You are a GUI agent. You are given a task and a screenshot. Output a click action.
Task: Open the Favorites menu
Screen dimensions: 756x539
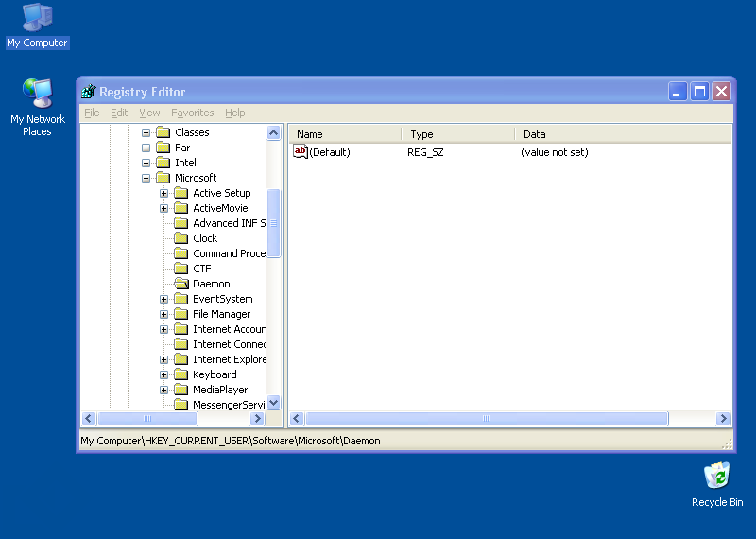[193, 113]
